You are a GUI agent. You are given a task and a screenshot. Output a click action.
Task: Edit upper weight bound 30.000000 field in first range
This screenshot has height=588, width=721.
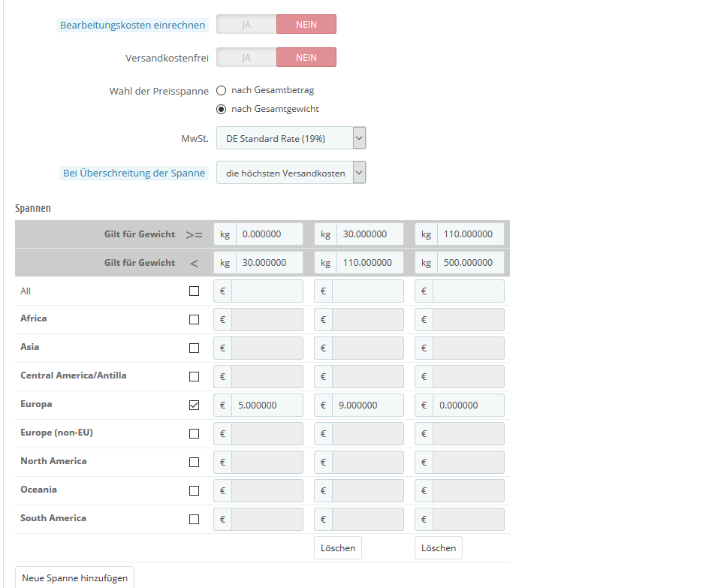point(270,263)
